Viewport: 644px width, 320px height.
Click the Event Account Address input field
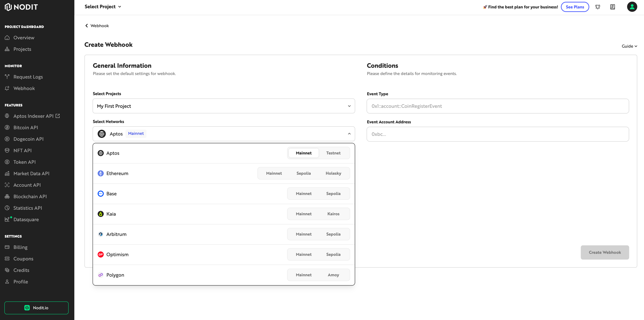tap(497, 134)
